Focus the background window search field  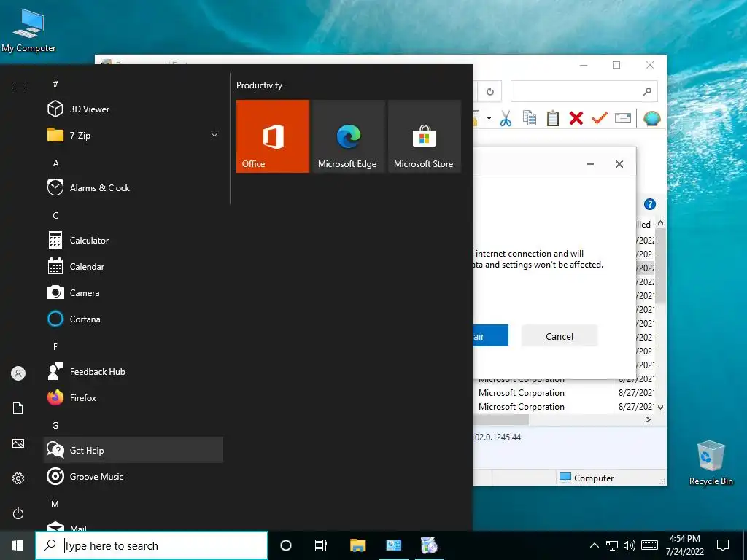tap(584, 91)
